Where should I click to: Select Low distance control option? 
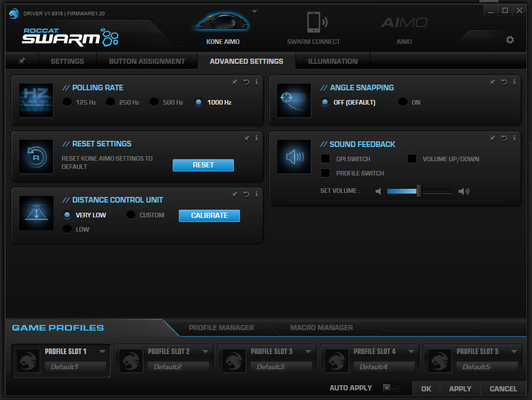click(x=67, y=229)
